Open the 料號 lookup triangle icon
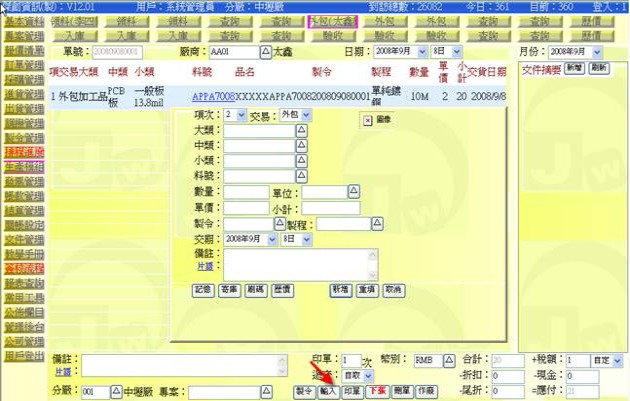 click(x=302, y=176)
